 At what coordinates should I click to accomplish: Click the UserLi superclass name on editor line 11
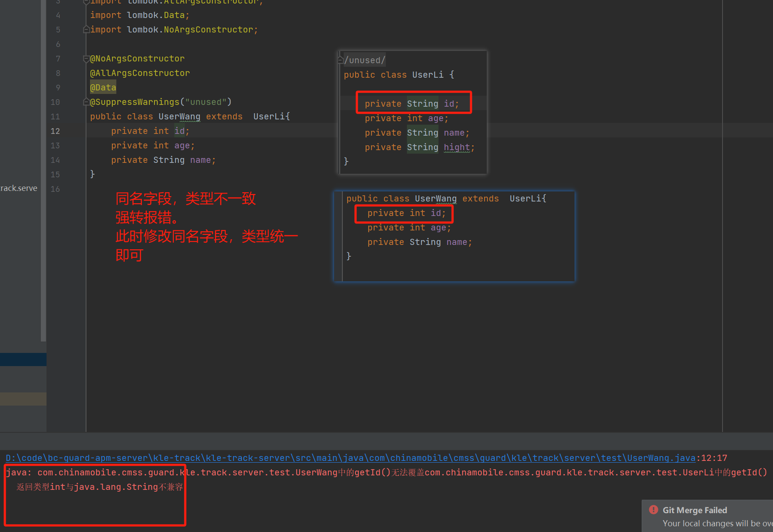269,116
